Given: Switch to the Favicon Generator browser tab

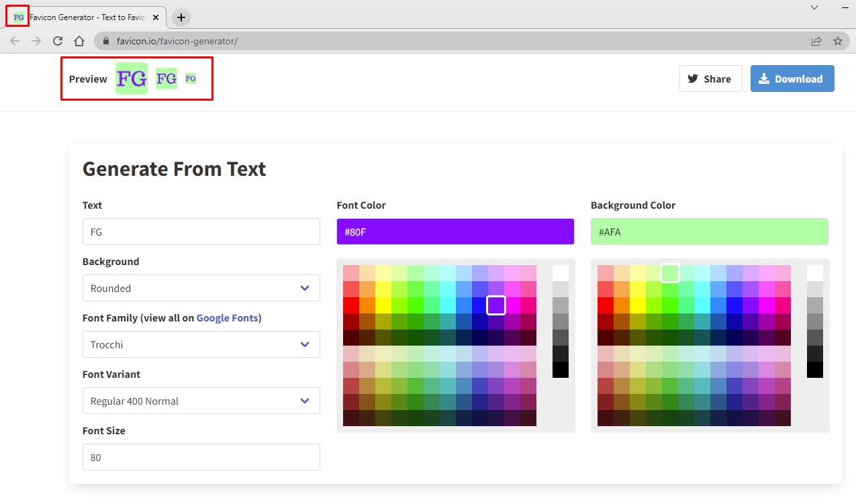Looking at the screenshot, I should [x=87, y=17].
